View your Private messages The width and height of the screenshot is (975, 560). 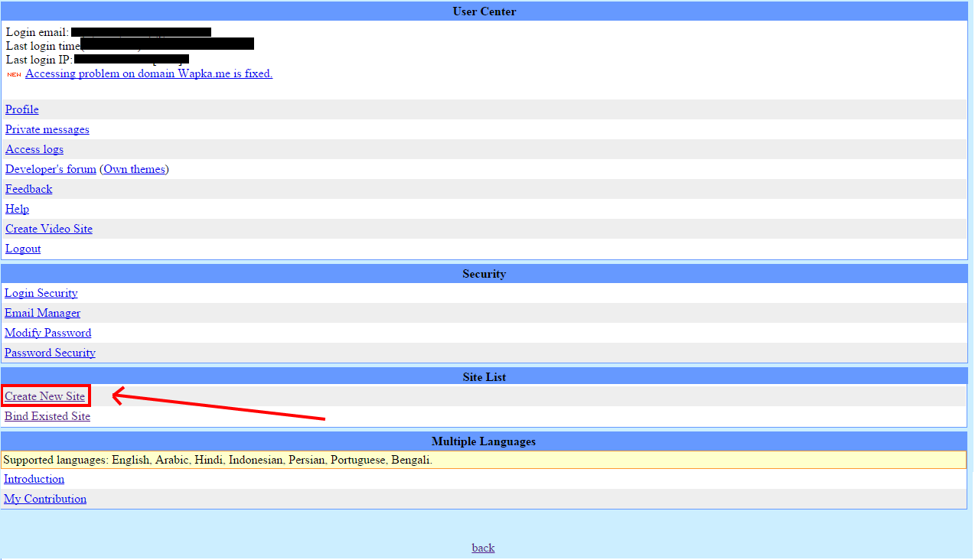tap(47, 129)
